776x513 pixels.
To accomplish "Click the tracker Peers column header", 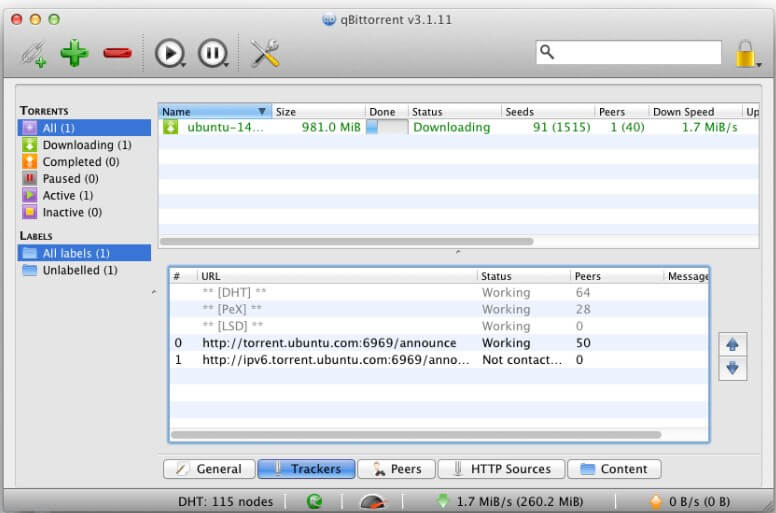I will 617,276.
